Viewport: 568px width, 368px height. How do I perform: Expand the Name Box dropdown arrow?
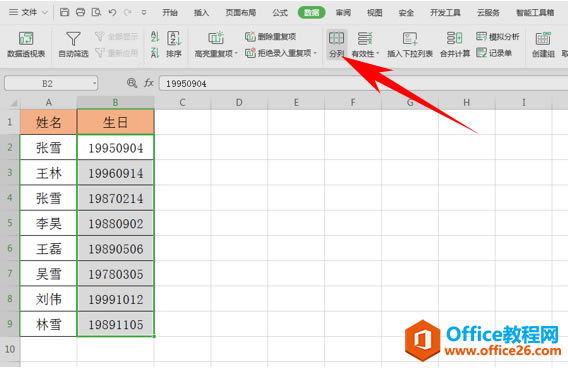click(x=94, y=84)
